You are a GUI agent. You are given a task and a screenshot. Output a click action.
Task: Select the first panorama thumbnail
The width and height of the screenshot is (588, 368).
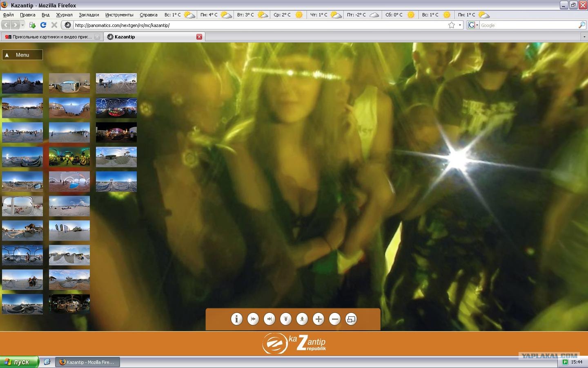pyautogui.click(x=22, y=83)
